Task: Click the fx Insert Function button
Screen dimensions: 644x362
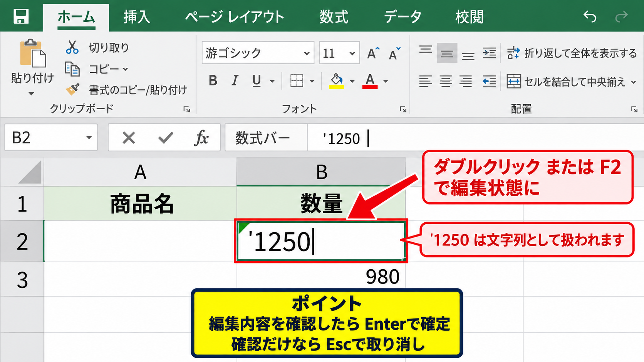Action: coord(201,137)
